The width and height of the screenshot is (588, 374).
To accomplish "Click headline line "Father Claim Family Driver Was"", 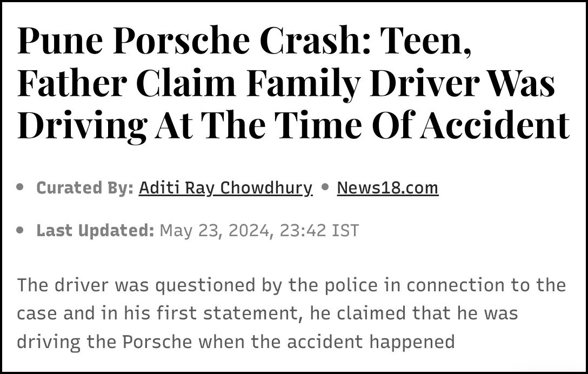I will [x=286, y=83].
